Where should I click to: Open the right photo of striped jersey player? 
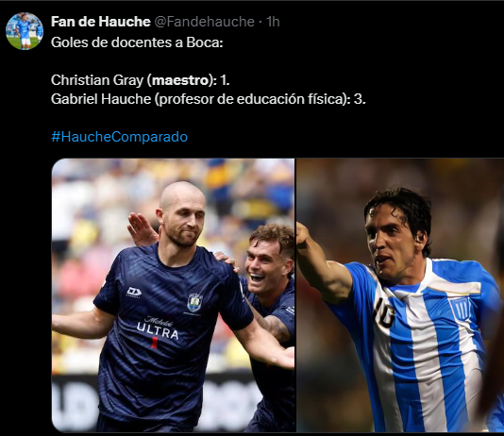400,295
